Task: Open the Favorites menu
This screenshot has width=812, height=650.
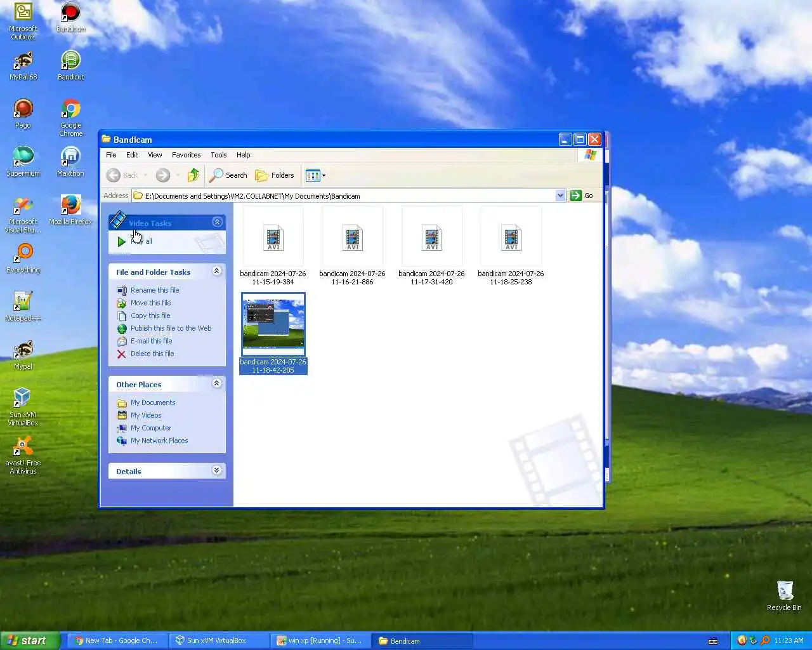Action: point(186,155)
